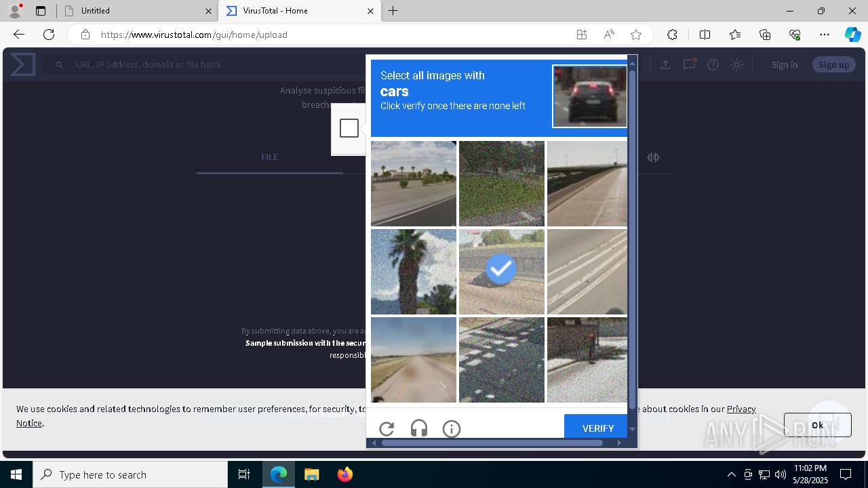Viewport: 868px width, 488px height.
Task: Open File Explorer from the taskbar
Action: pyautogui.click(x=311, y=474)
